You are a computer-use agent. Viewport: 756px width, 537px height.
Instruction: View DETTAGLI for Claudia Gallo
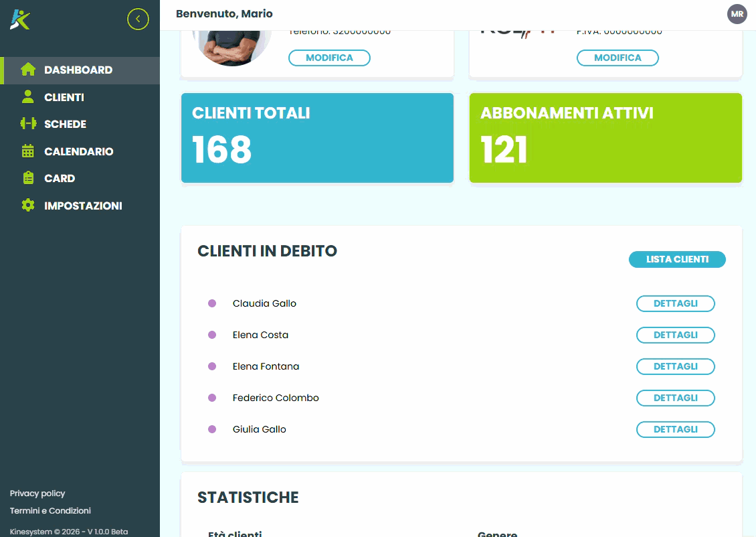tap(676, 303)
